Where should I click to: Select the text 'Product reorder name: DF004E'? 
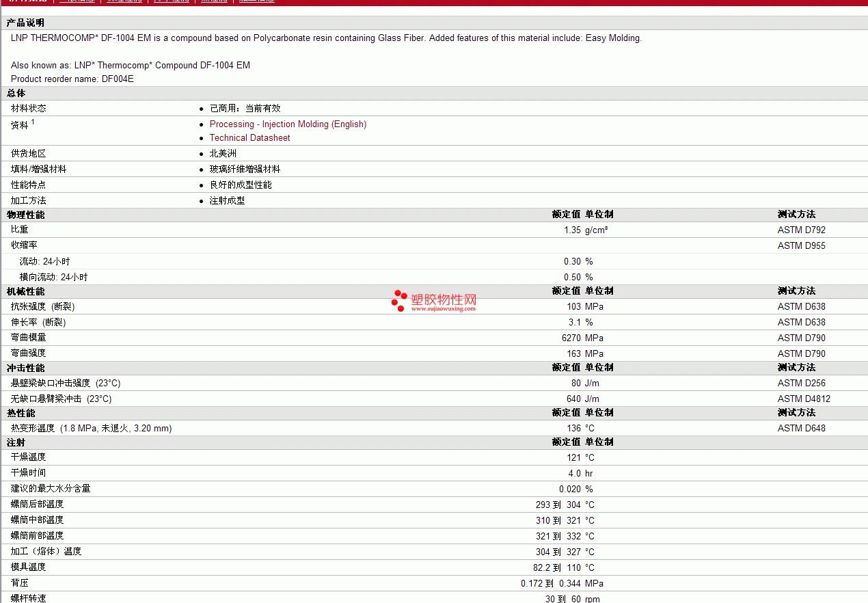(72, 79)
